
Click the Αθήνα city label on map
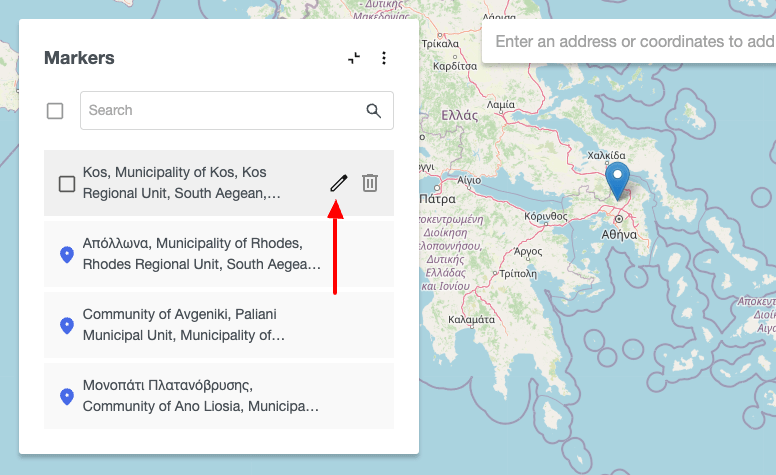[618, 233]
